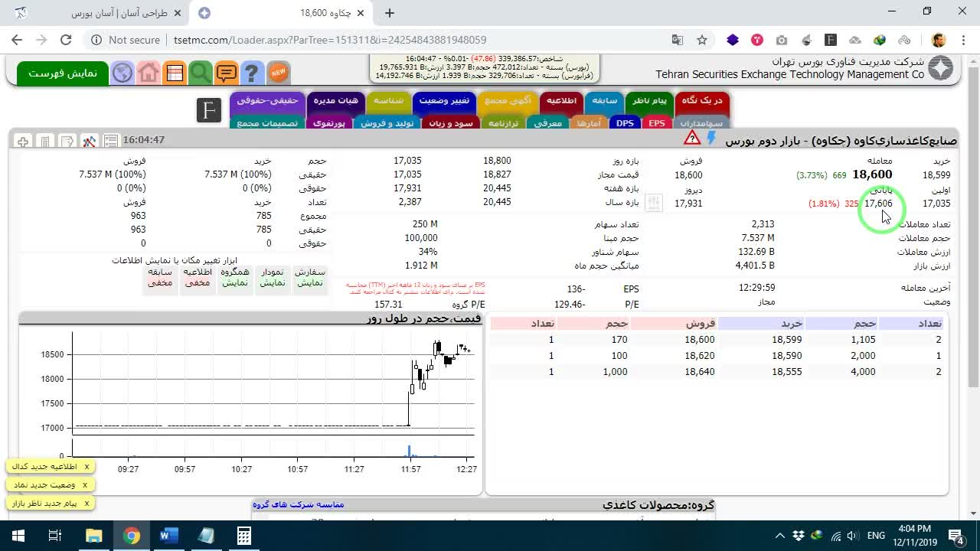Click the pink circular extension icon
The width and height of the screenshot is (980, 551).
(x=757, y=40)
